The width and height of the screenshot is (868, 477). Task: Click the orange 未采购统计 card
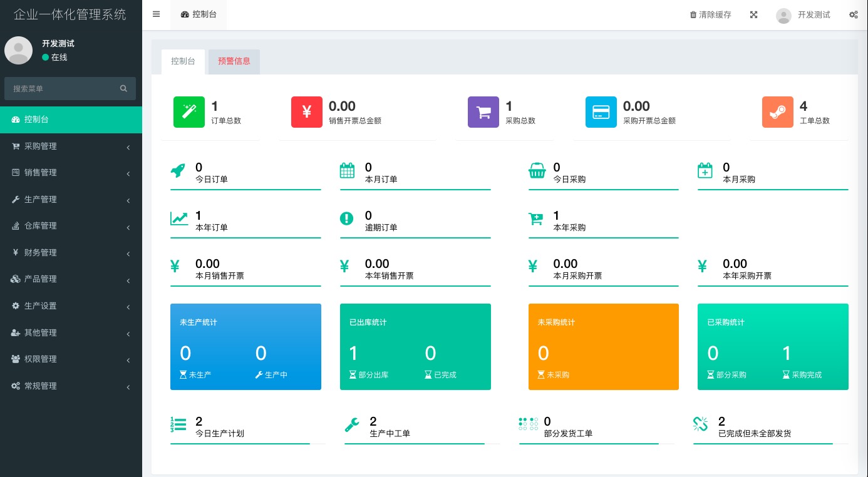coord(603,347)
